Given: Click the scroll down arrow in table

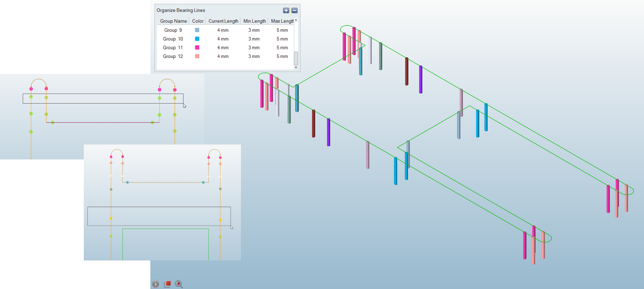Looking at the screenshot, I should click(296, 67).
